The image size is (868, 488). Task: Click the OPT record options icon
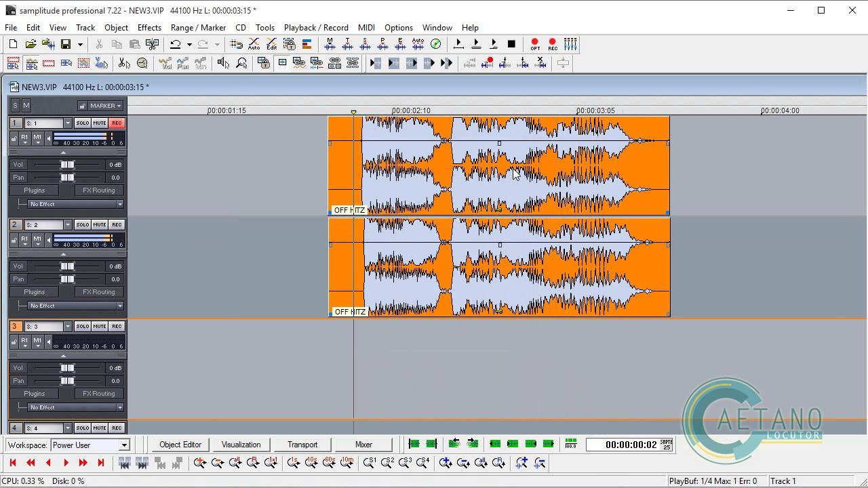click(x=535, y=44)
